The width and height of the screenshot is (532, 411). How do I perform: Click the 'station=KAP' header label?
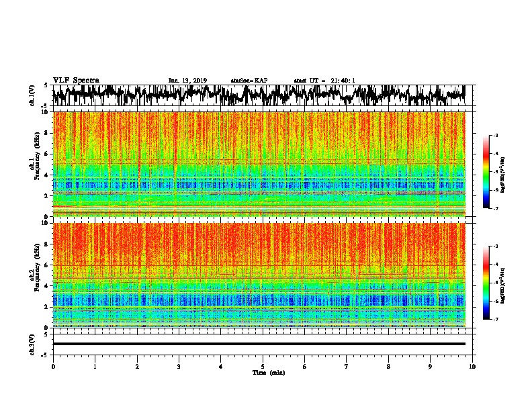(x=249, y=81)
